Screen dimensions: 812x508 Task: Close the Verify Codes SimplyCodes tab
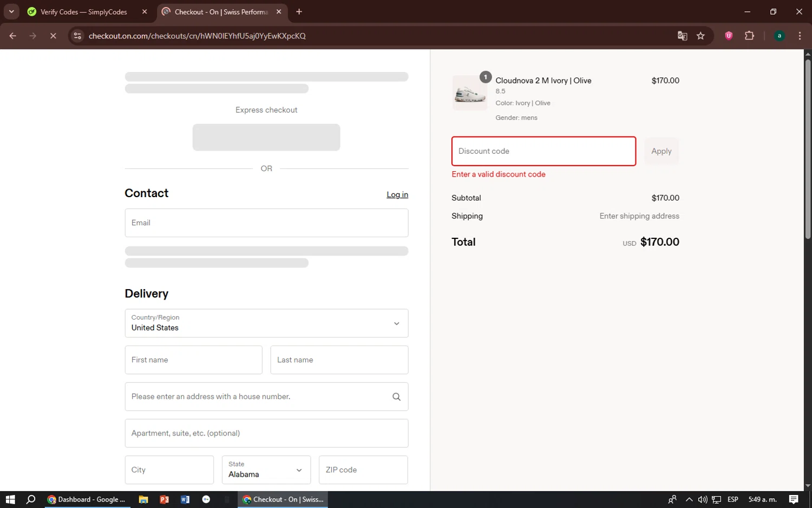(145, 11)
